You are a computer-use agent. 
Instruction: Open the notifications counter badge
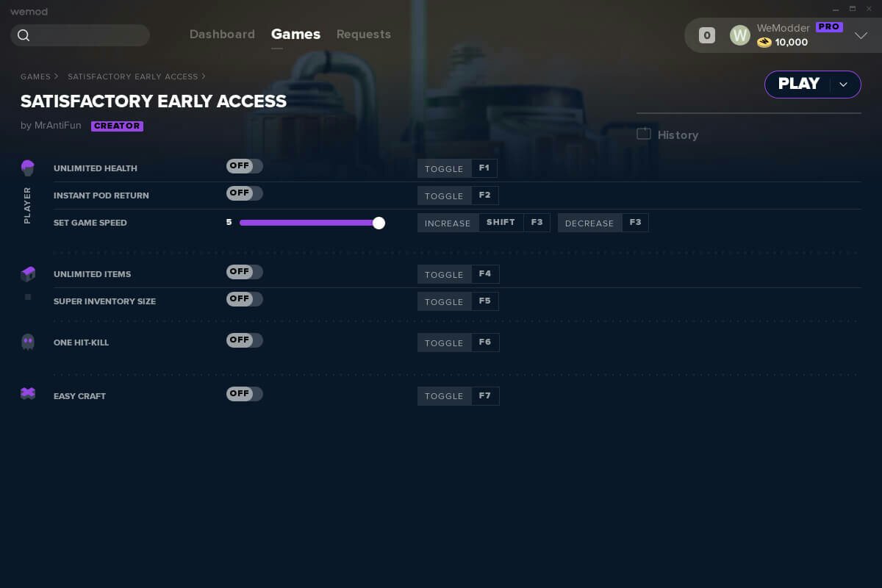[x=707, y=35]
